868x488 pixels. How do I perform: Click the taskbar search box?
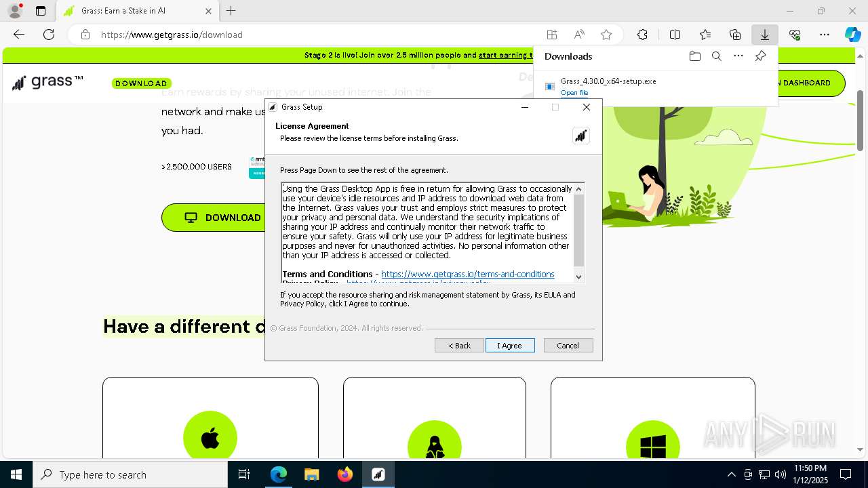130,474
